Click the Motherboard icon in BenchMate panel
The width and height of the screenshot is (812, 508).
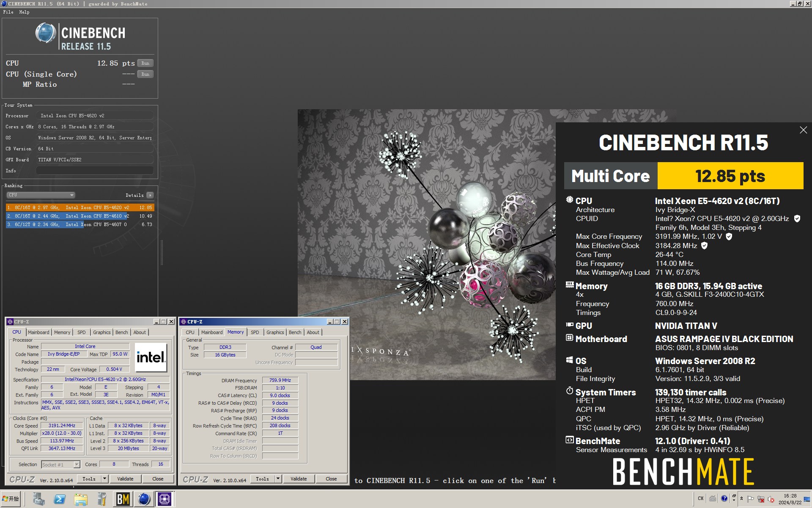pyautogui.click(x=570, y=338)
